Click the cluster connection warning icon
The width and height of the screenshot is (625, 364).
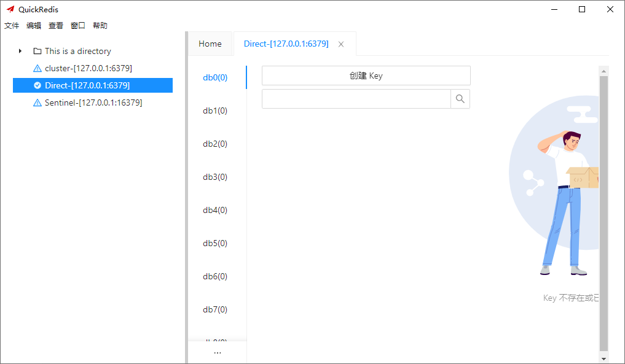[x=37, y=68]
